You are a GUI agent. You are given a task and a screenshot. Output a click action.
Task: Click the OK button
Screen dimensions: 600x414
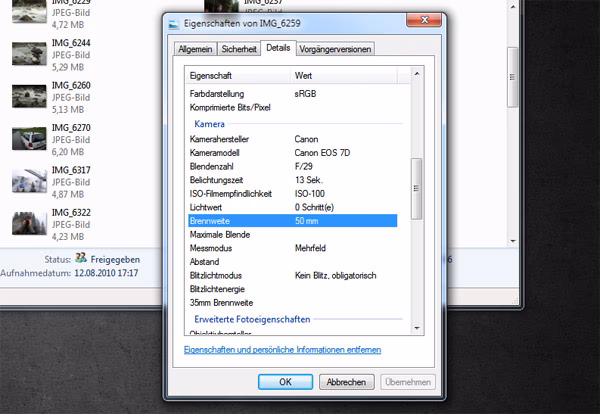(285, 382)
